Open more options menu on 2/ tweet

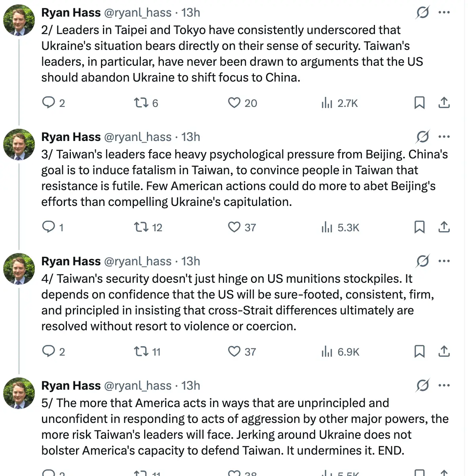point(444,13)
